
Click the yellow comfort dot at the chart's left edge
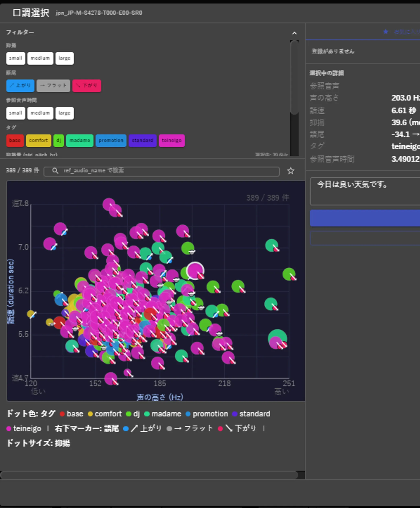(x=31, y=314)
